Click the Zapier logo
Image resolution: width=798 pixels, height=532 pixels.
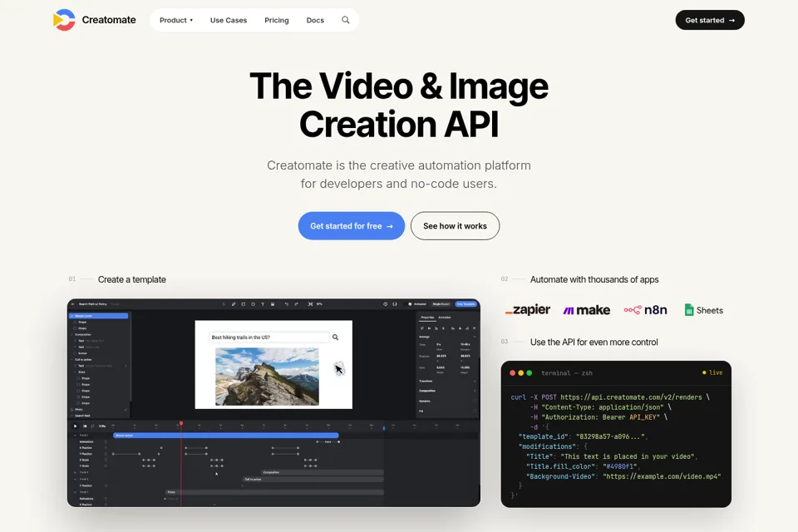(x=528, y=309)
